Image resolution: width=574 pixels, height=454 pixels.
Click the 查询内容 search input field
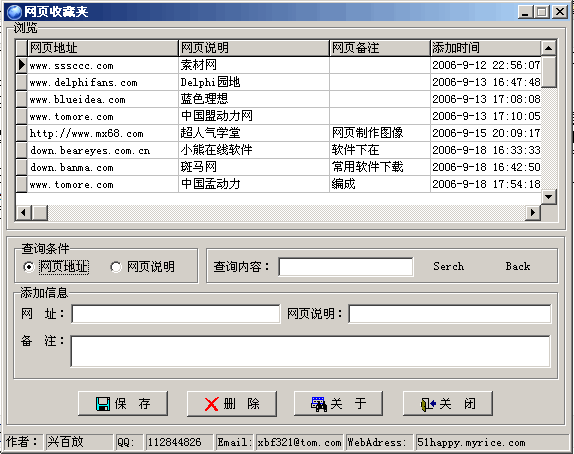(346, 267)
